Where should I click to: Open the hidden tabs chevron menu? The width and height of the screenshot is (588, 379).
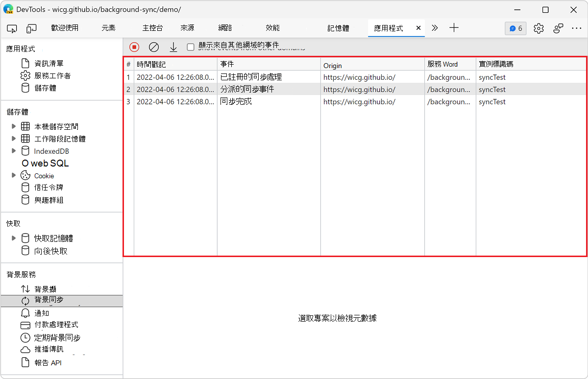435,28
